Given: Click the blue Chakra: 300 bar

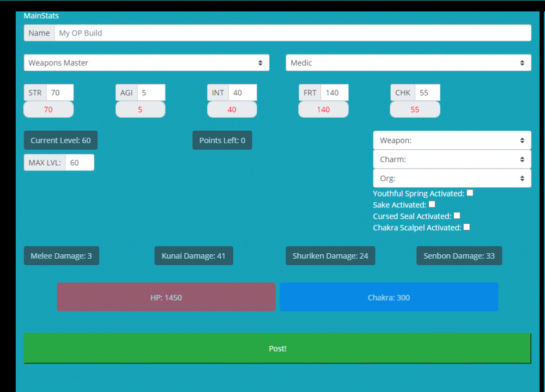Looking at the screenshot, I should [389, 297].
